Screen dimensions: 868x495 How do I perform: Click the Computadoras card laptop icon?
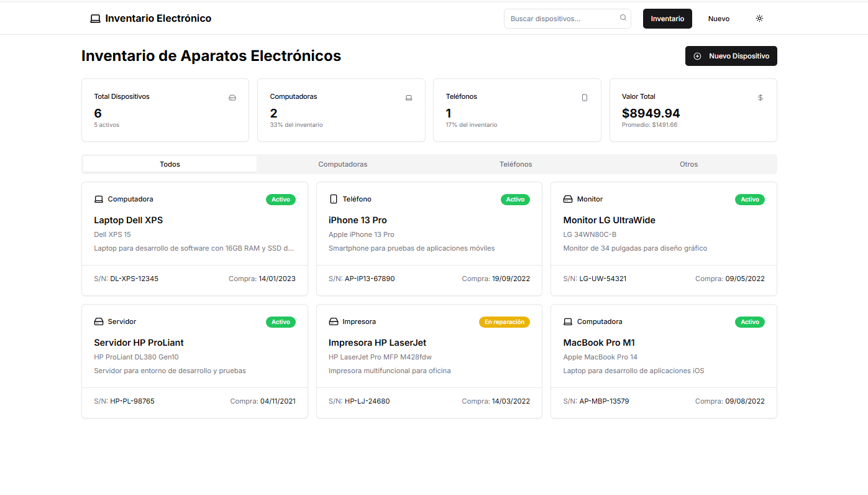pyautogui.click(x=409, y=98)
